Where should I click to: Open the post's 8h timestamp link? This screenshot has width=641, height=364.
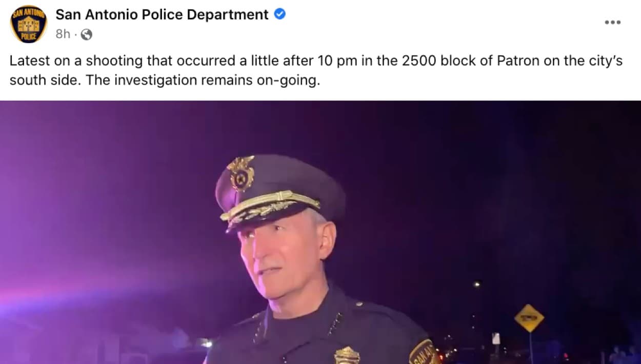coord(63,34)
